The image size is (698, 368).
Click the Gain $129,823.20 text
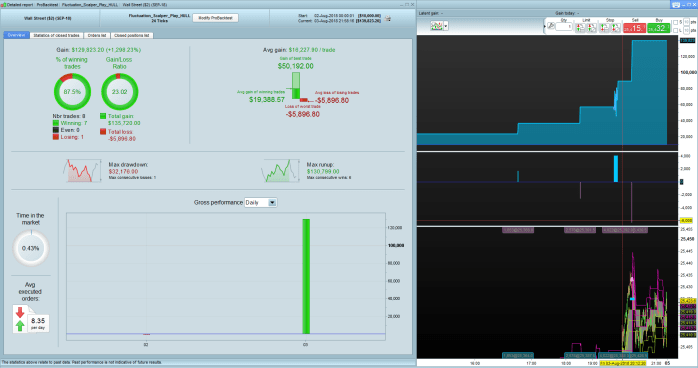pos(98,50)
